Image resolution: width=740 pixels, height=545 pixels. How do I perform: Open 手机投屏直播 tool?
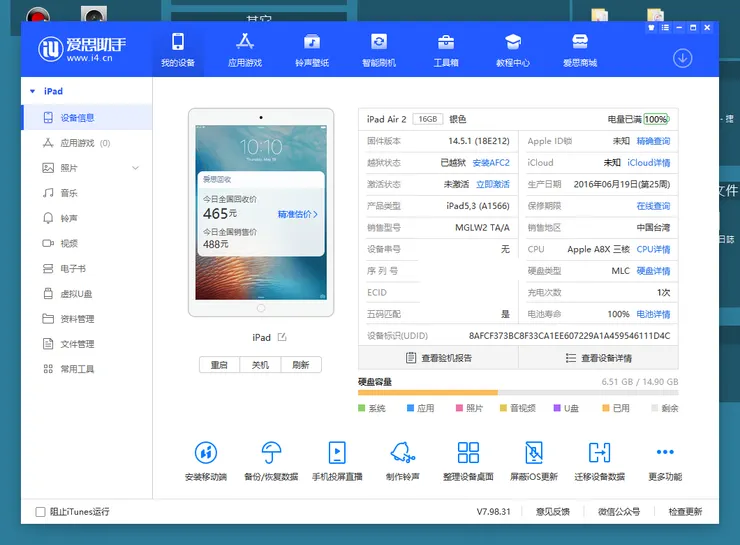337,461
